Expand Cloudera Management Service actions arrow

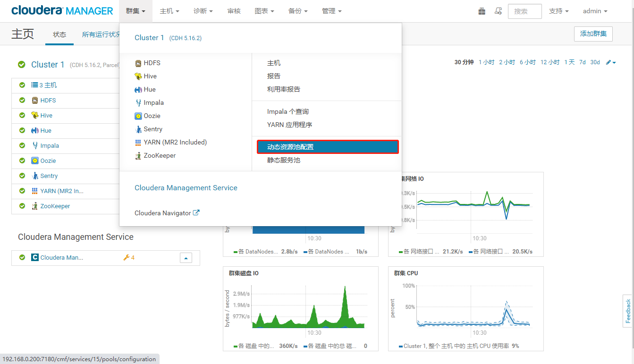tap(186, 258)
